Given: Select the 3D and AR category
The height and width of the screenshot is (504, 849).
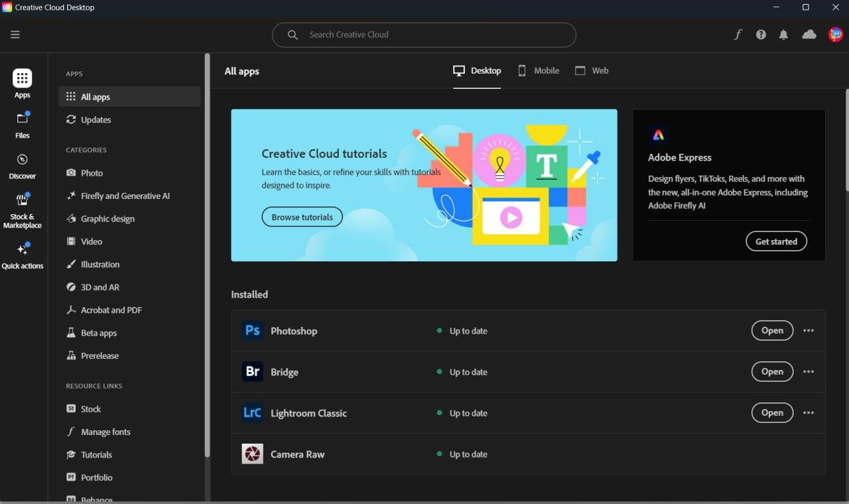Looking at the screenshot, I should [x=130, y=287].
